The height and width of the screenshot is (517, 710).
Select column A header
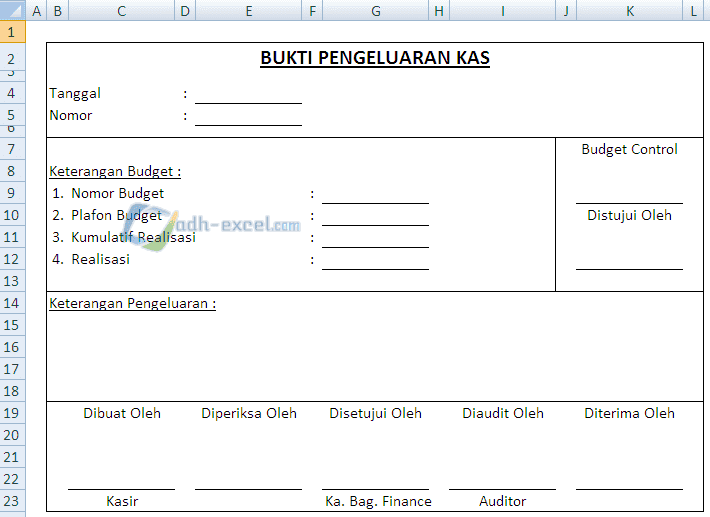coord(37,10)
